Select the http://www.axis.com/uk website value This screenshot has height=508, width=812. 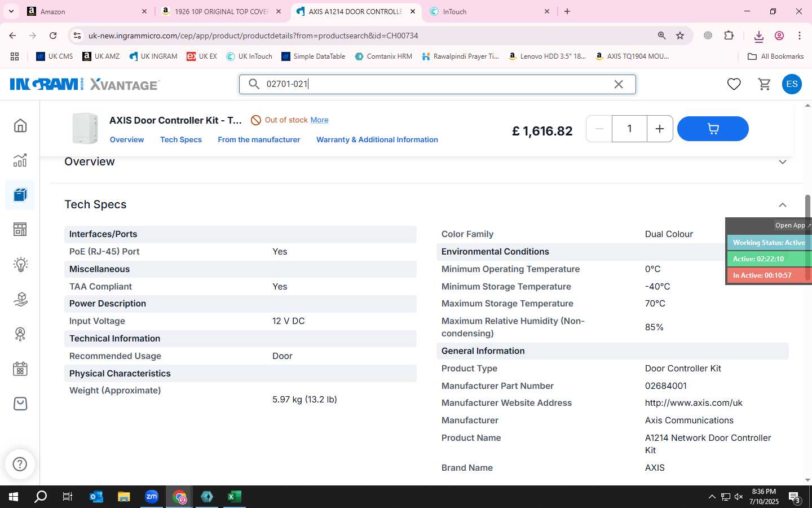(x=694, y=403)
